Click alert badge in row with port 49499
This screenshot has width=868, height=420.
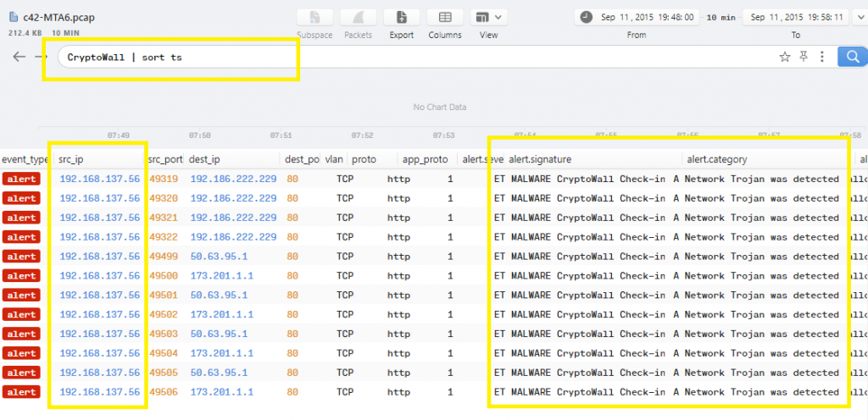[x=21, y=257]
